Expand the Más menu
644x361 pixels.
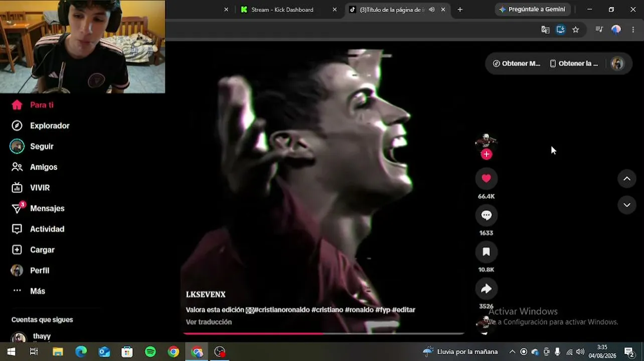click(x=29, y=291)
